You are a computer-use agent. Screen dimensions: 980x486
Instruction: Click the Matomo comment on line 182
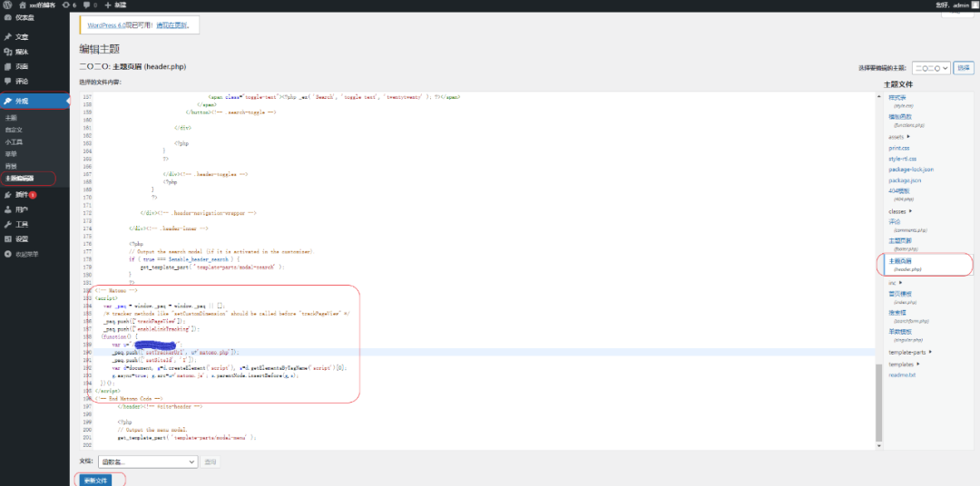116,290
